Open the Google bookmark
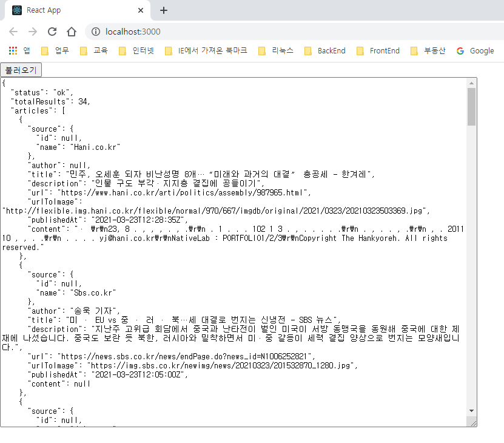Viewport: 504px width, 443px height. point(475,50)
